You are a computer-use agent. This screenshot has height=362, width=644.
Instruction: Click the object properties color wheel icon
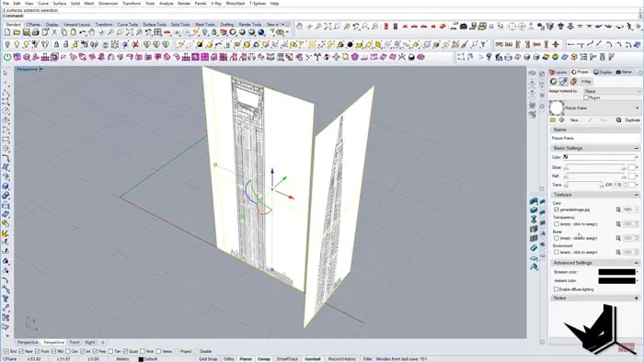(554, 82)
